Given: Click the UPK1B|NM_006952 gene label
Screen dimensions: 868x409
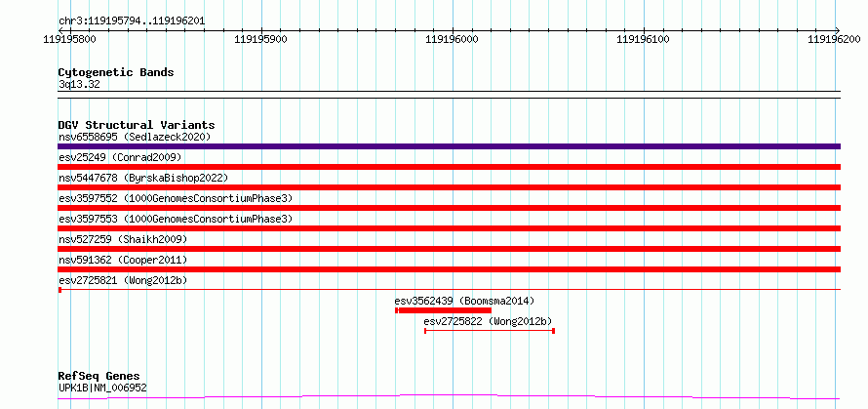Looking at the screenshot, I should click(102, 388).
